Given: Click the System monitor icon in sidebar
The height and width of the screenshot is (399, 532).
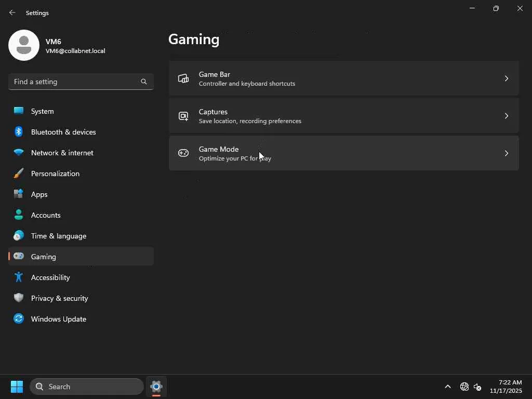Looking at the screenshot, I should (x=19, y=111).
